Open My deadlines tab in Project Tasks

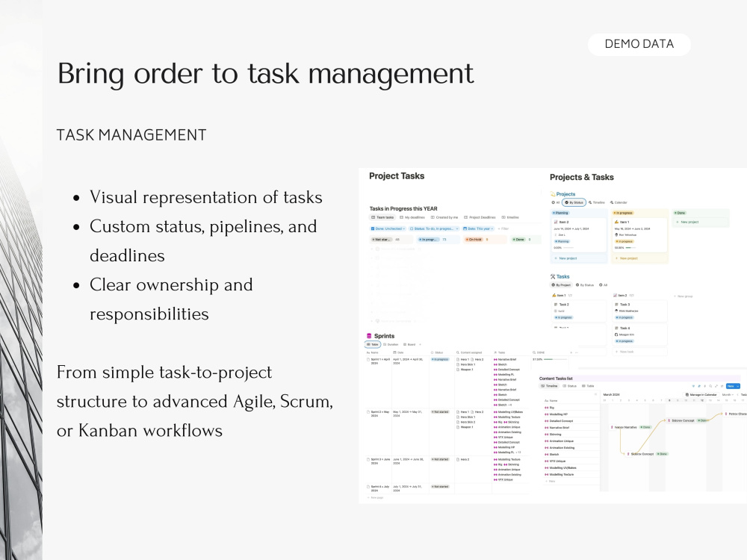(412, 217)
